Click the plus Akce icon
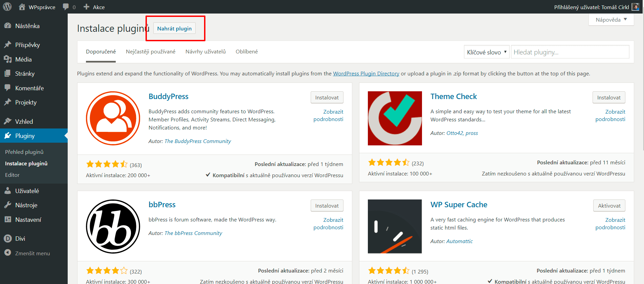 pos(86,7)
